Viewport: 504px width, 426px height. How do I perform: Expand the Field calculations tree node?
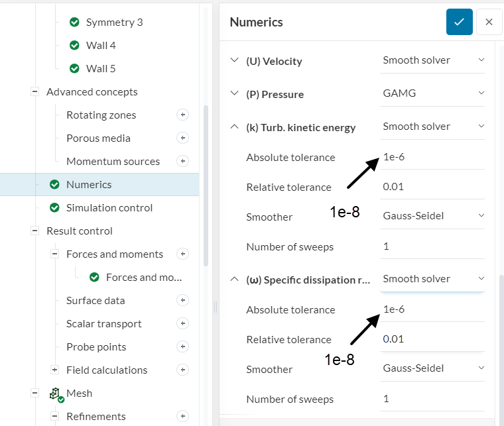[54, 370]
